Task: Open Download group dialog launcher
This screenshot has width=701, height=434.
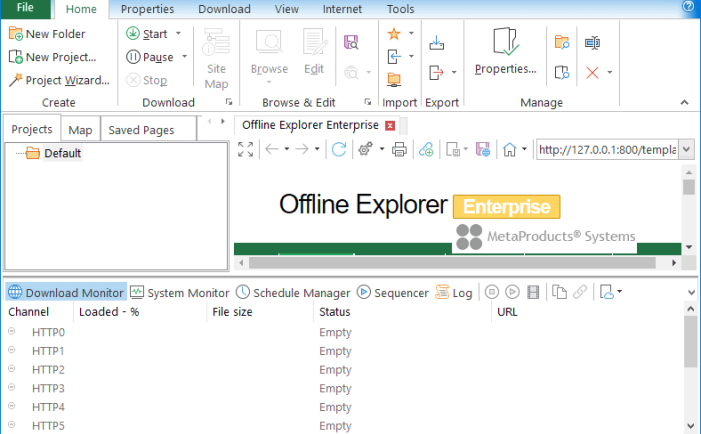Action: point(229,102)
